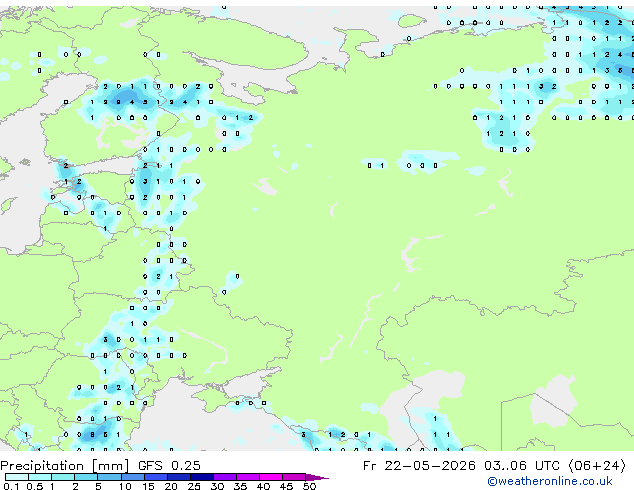Click the above-50 arrow tip of legend
The width and height of the screenshot is (634, 490).
coord(317,477)
